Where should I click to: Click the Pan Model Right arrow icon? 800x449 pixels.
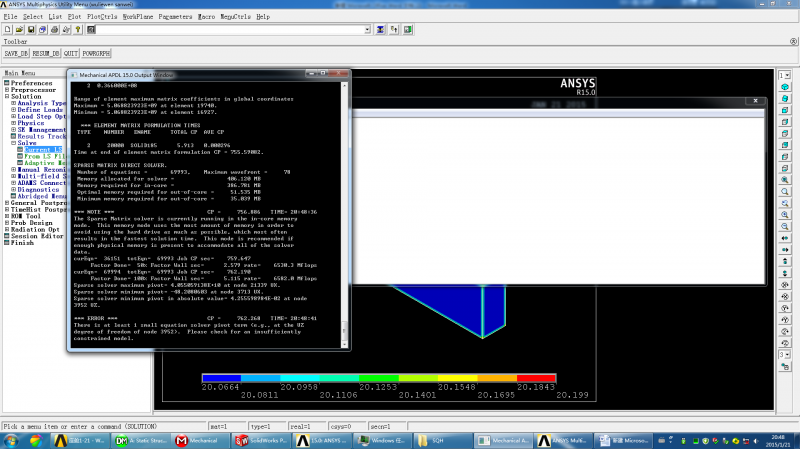click(x=785, y=250)
